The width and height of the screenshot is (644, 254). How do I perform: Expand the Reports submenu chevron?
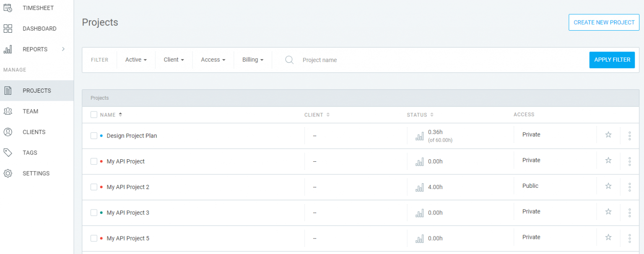[x=63, y=49]
